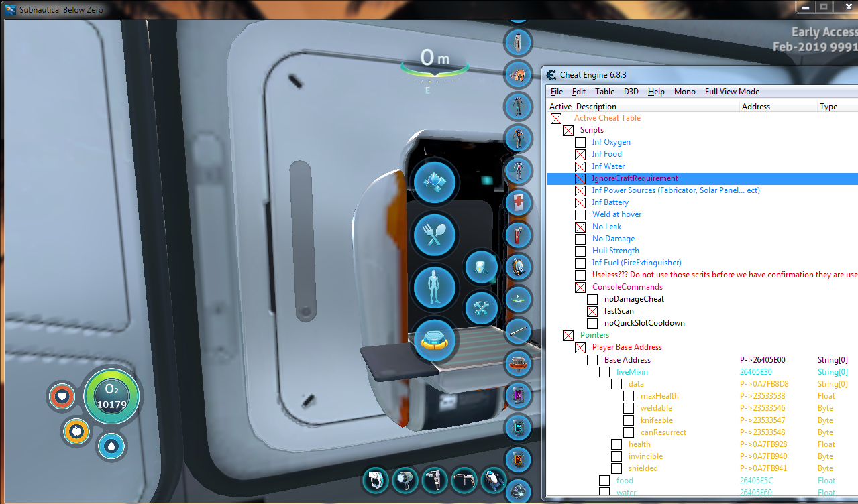Image resolution: width=858 pixels, height=504 pixels.
Task: Collapse the Scripts group
Action: click(568, 130)
